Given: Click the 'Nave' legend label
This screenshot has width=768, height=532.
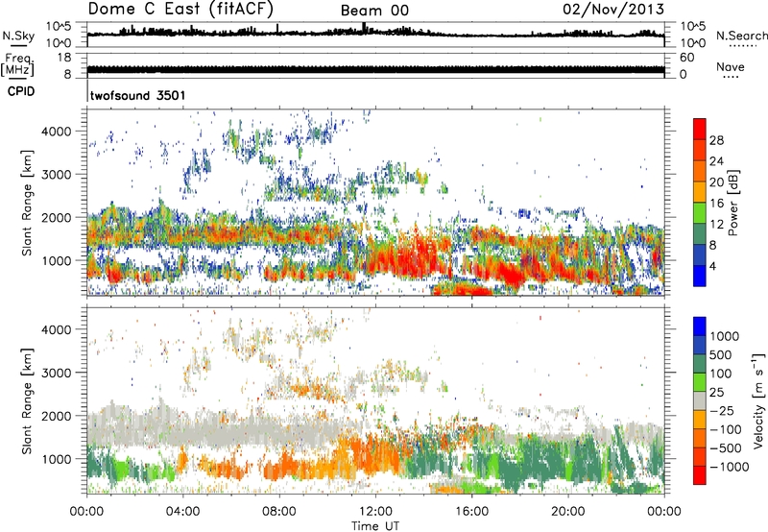Looking at the screenshot, I should pos(731,66).
